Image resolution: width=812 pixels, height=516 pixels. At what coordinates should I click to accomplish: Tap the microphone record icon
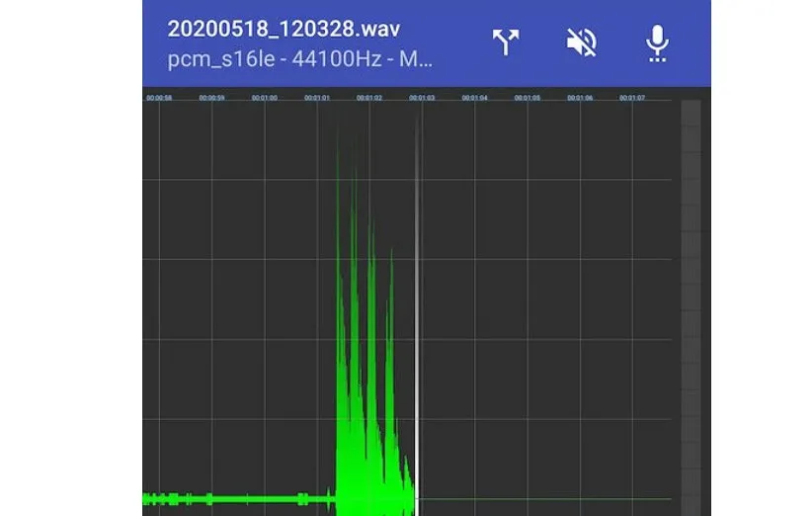pyautogui.click(x=657, y=42)
